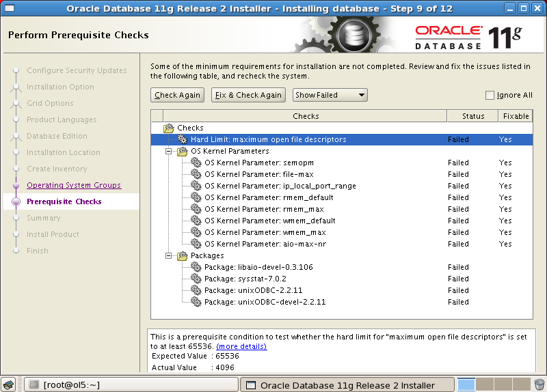Screen dimensions: 547x392
Task: Click Failed status of rmem_max row
Action: pyautogui.click(x=458, y=209)
